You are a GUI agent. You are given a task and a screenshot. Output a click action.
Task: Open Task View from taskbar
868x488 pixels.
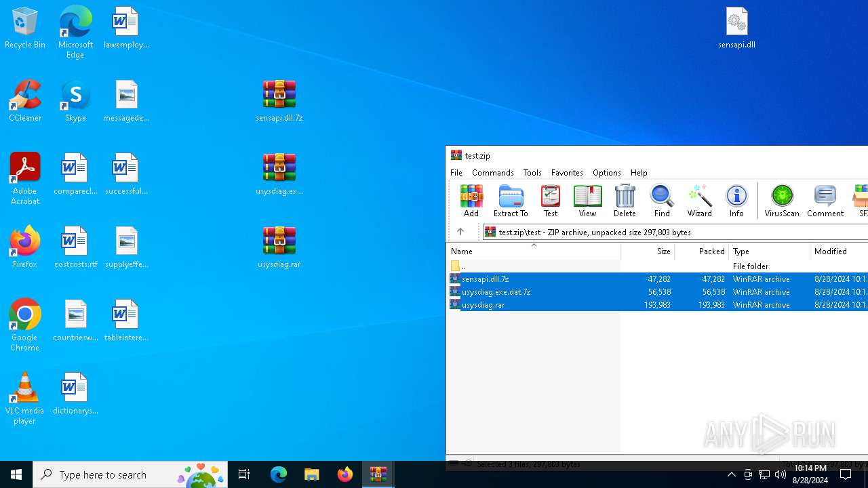(244, 474)
